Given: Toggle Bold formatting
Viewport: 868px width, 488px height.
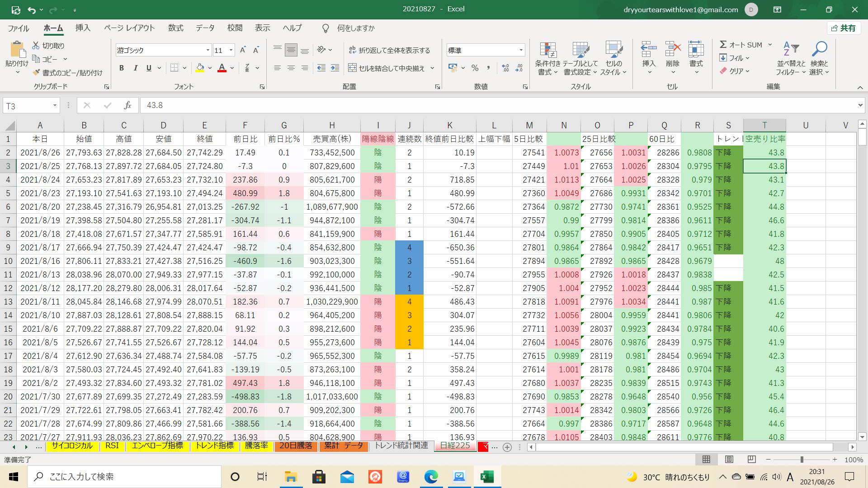Looking at the screenshot, I should pyautogui.click(x=121, y=68).
